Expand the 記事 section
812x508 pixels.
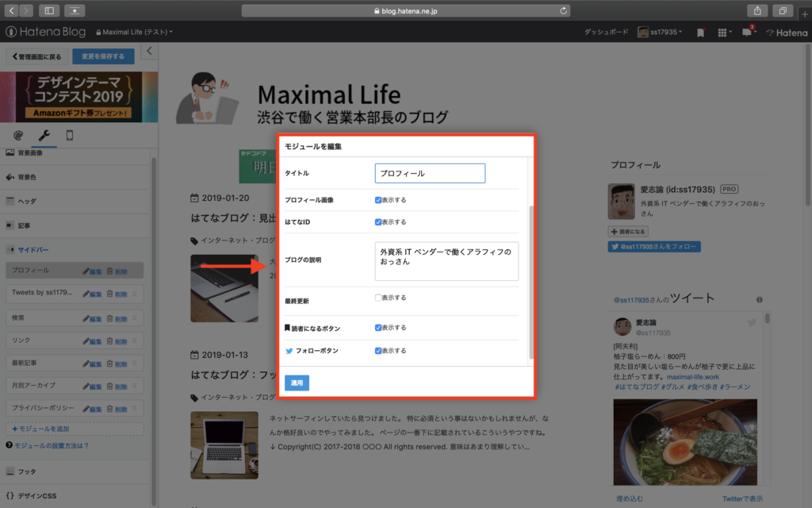point(75,225)
